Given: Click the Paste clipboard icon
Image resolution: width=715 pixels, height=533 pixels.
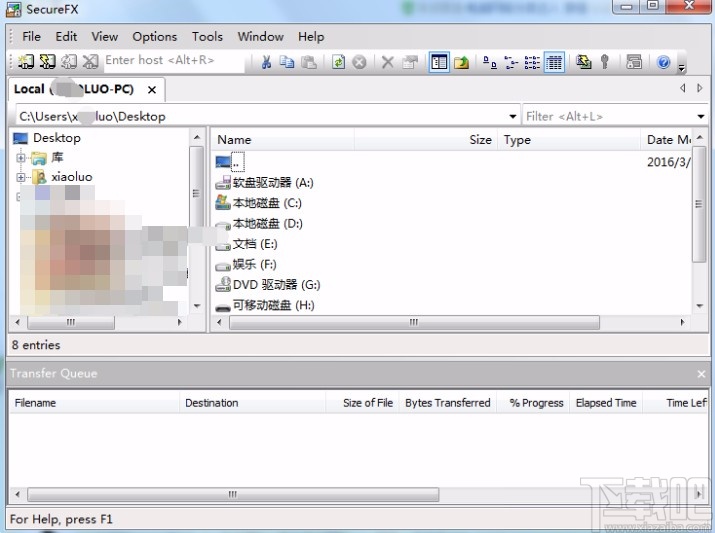Looking at the screenshot, I should (309, 62).
